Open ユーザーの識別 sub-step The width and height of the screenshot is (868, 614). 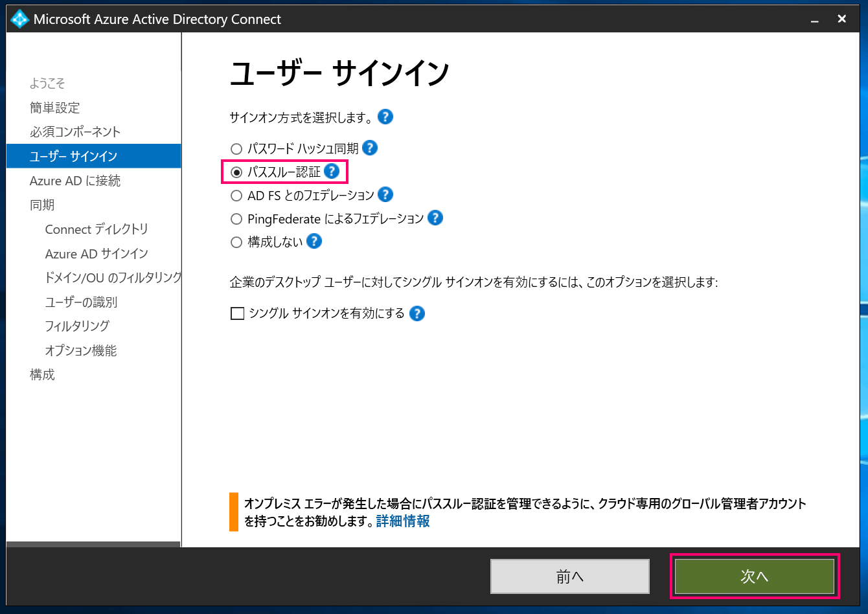81,302
